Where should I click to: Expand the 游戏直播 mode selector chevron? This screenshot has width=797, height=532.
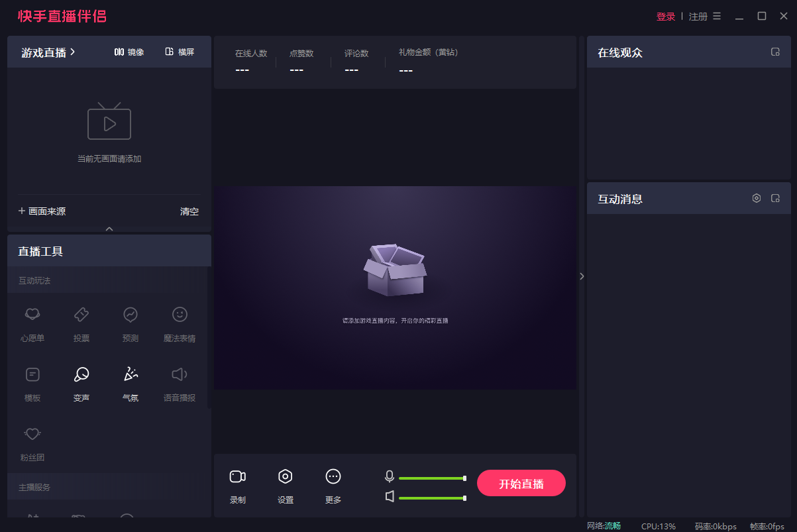pos(73,52)
